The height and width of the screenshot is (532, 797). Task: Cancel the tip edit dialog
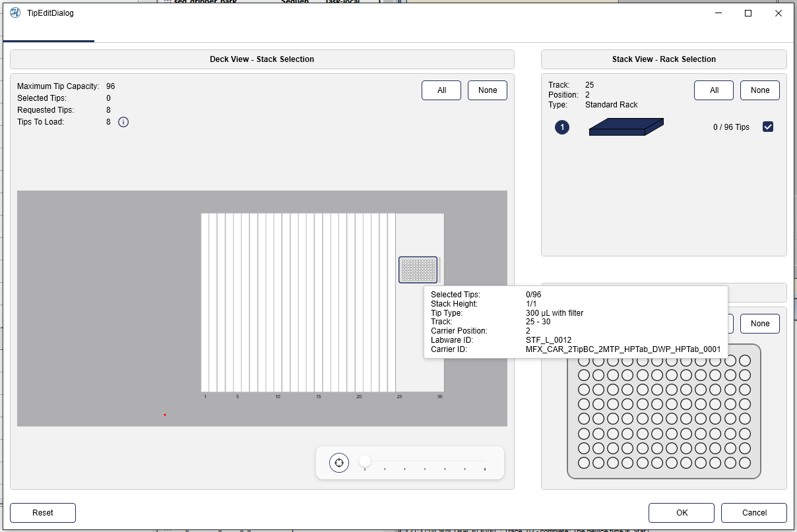coord(754,513)
